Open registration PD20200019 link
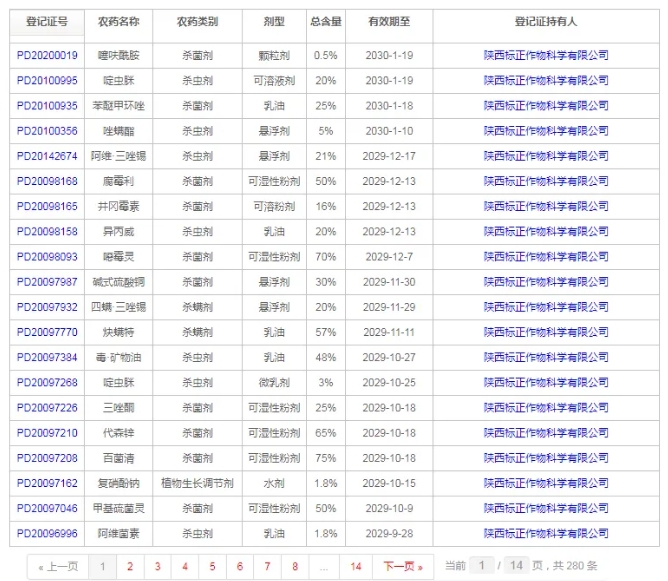This screenshot has width=668, height=581. tap(47, 55)
